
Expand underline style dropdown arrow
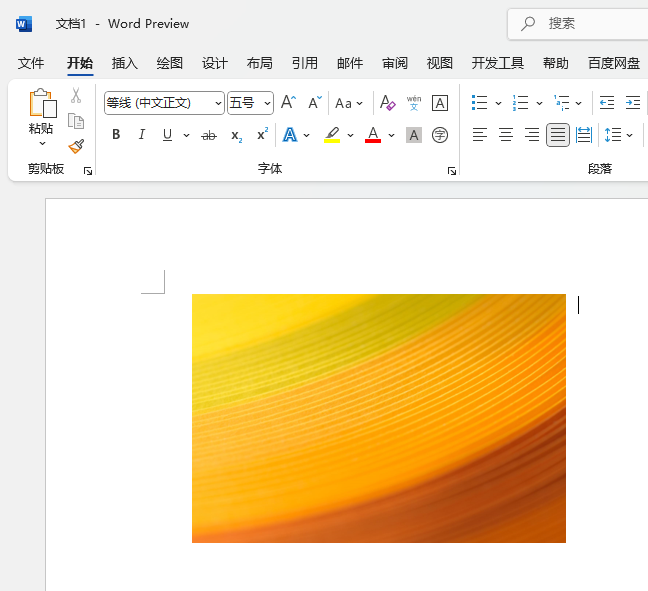(x=186, y=135)
